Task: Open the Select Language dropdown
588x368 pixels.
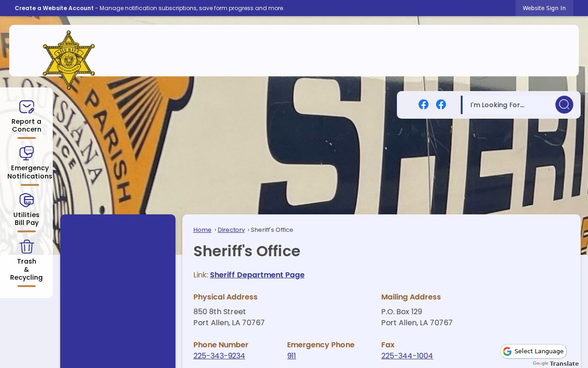Action: 534,351
